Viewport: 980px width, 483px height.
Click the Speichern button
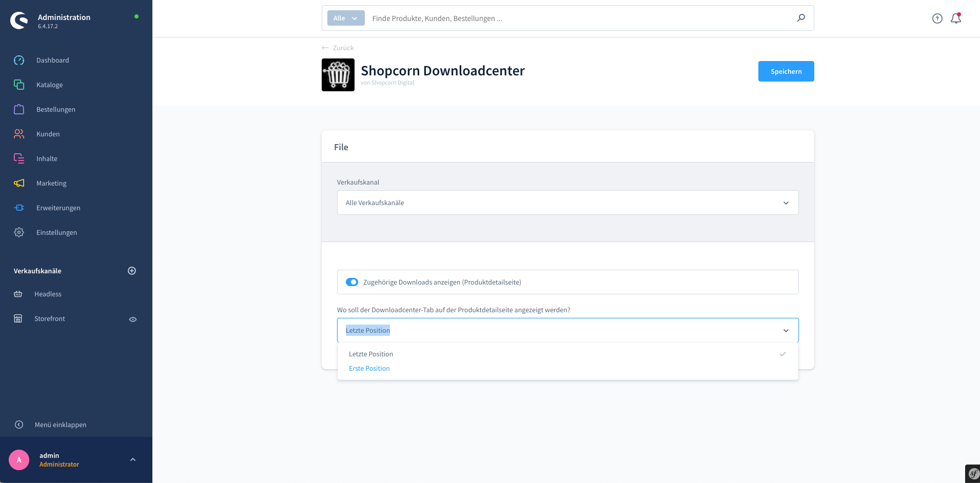coord(786,71)
